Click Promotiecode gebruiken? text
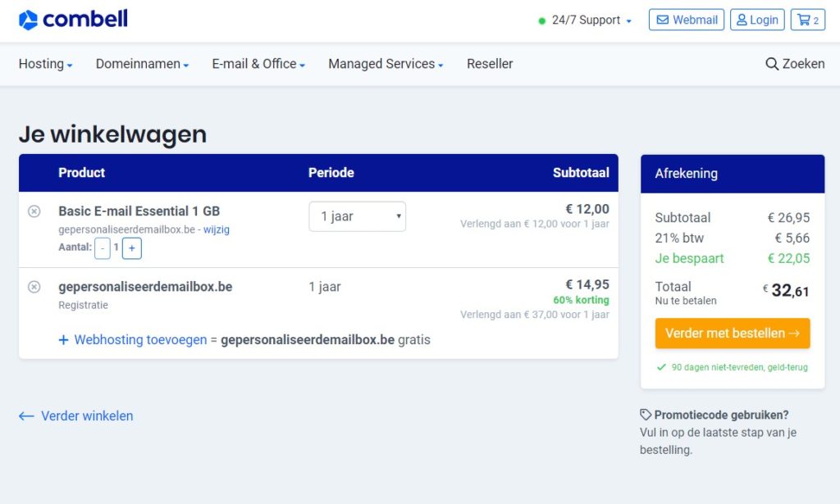 click(x=721, y=415)
